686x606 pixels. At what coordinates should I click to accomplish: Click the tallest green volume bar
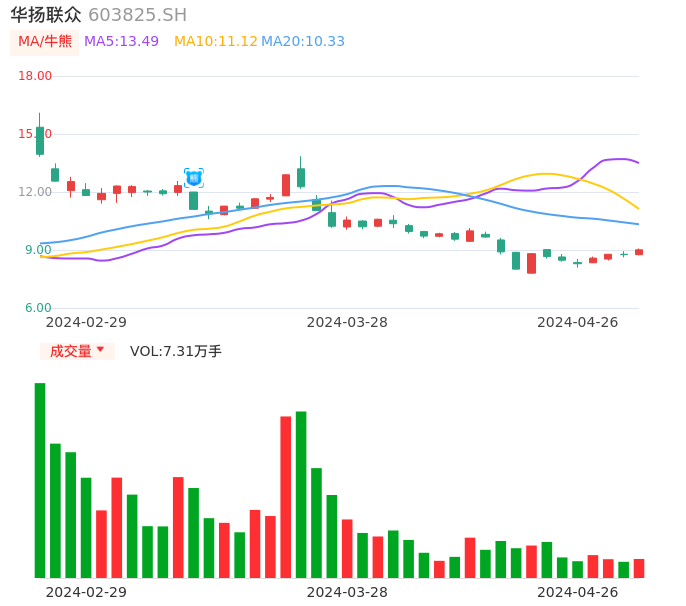pyautogui.click(x=40, y=480)
